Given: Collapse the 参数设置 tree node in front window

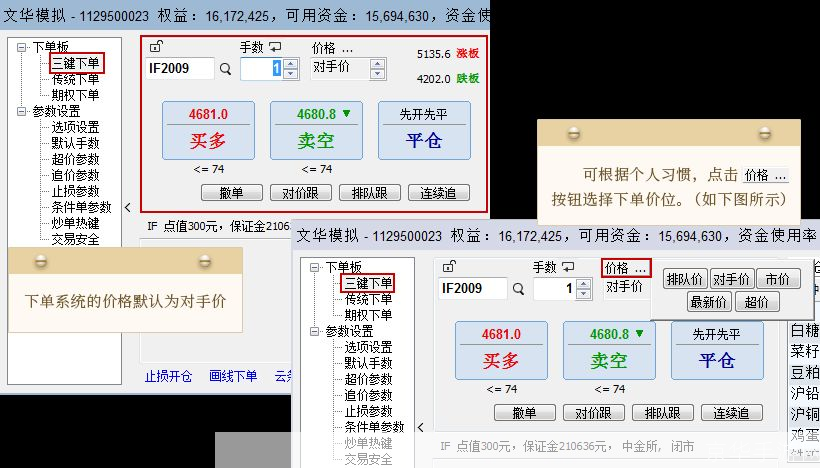Looking at the screenshot, I should click(x=315, y=332).
